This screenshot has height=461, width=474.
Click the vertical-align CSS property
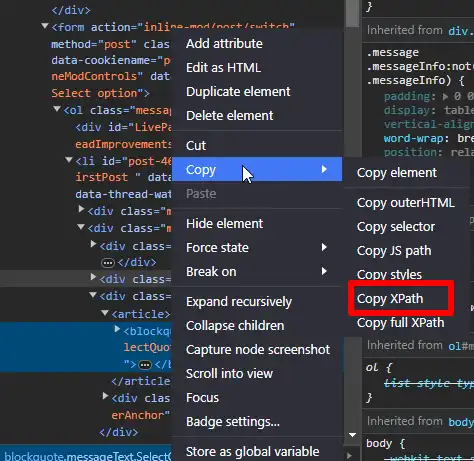point(429,124)
